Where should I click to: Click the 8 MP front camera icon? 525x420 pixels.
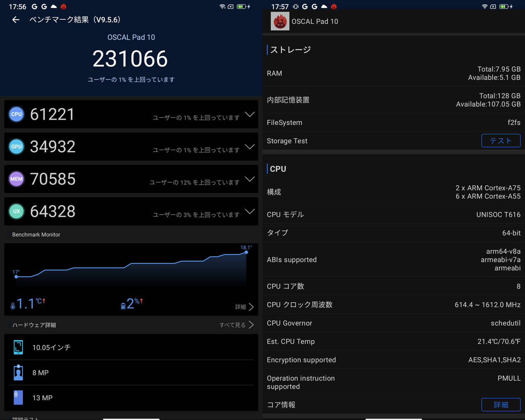[x=18, y=372]
